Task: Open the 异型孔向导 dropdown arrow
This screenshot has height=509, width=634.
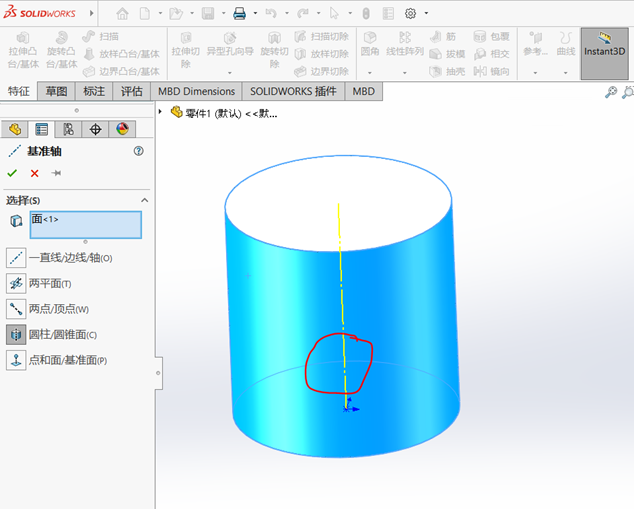Action: (x=230, y=73)
